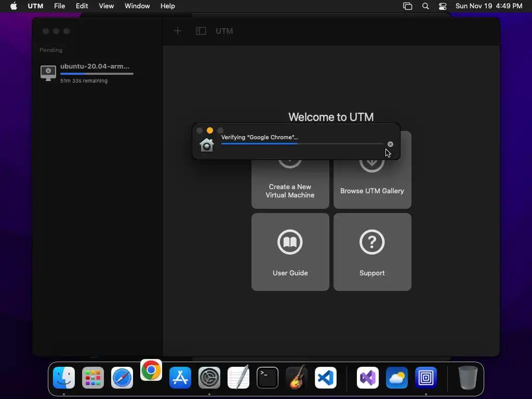
Task: Open Visual Studio Code from the Dock
Action: pyautogui.click(x=326, y=378)
